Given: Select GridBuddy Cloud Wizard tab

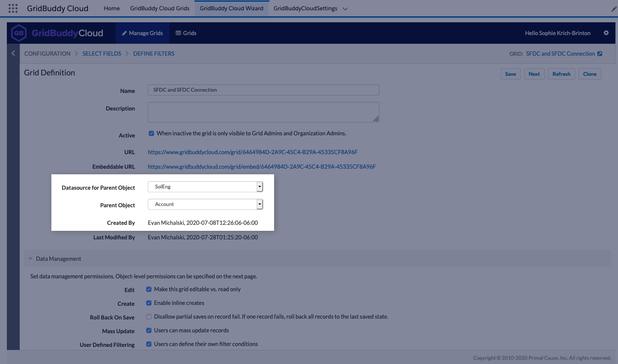Looking at the screenshot, I should point(232,8).
